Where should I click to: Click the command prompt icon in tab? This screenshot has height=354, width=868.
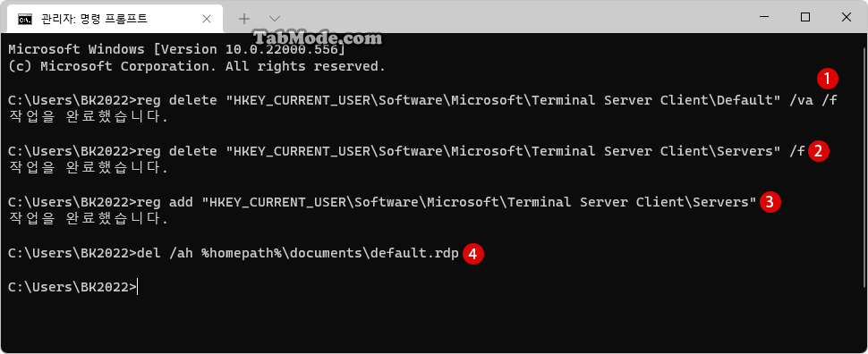[x=24, y=20]
